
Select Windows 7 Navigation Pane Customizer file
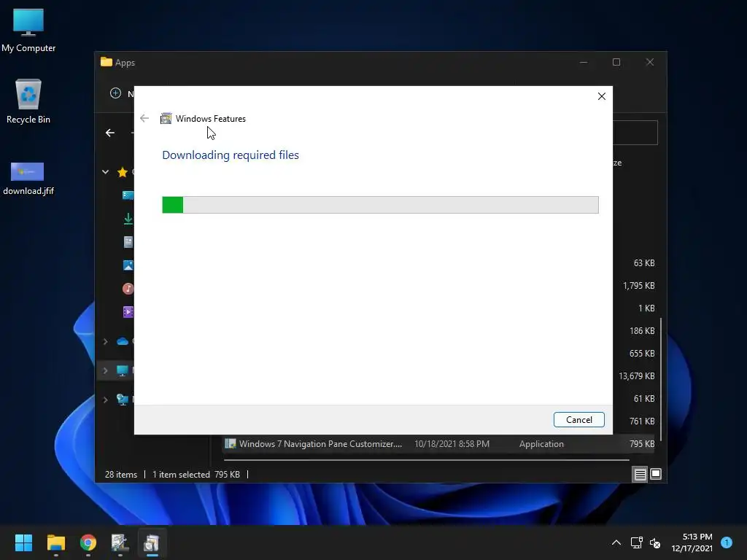coord(320,444)
